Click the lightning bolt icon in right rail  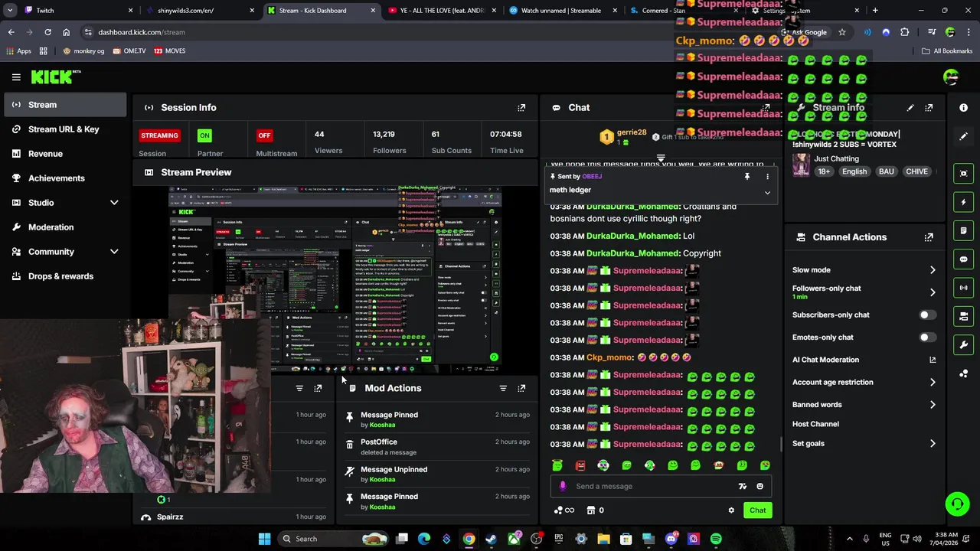tap(963, 202)
